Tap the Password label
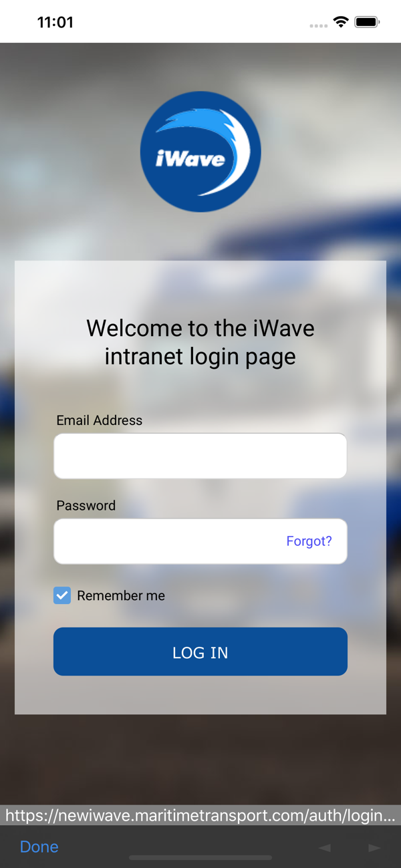The height and width of the screenshot is (868, 401). point(86,506)
